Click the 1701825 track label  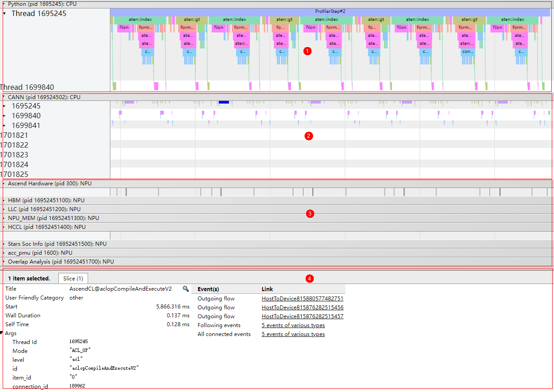pos(14,174)
